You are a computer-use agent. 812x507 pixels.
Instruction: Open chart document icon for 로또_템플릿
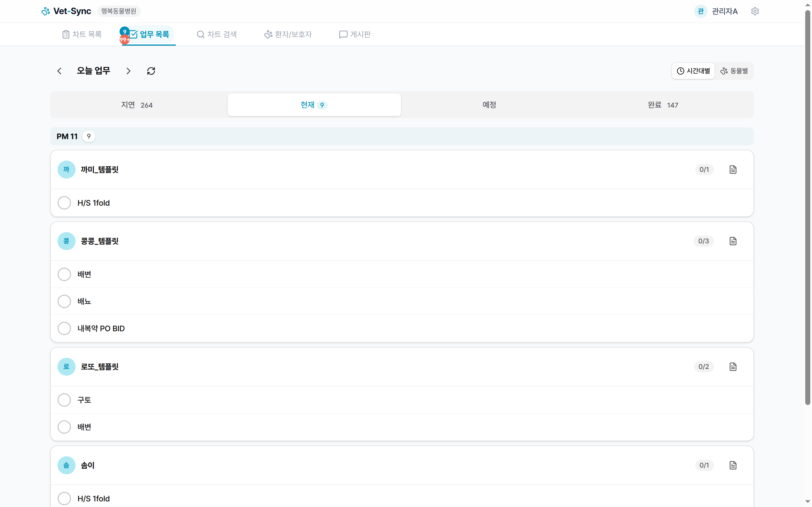[733, 366]
